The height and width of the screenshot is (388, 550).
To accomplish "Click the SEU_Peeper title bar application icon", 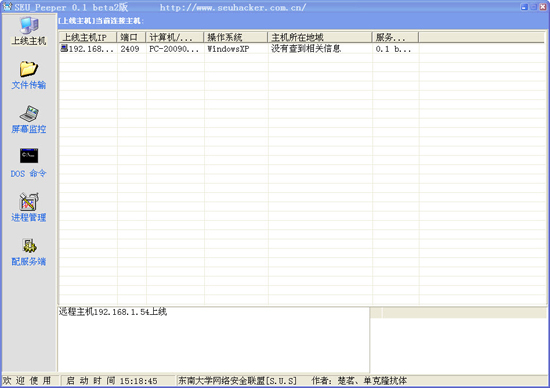I will (x=7, y=6).
